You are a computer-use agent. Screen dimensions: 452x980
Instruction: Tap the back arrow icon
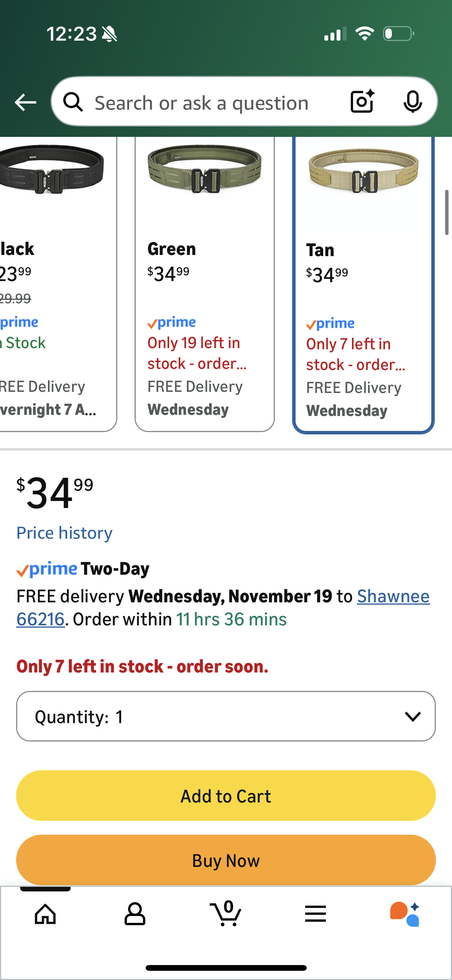click(25, 102)
